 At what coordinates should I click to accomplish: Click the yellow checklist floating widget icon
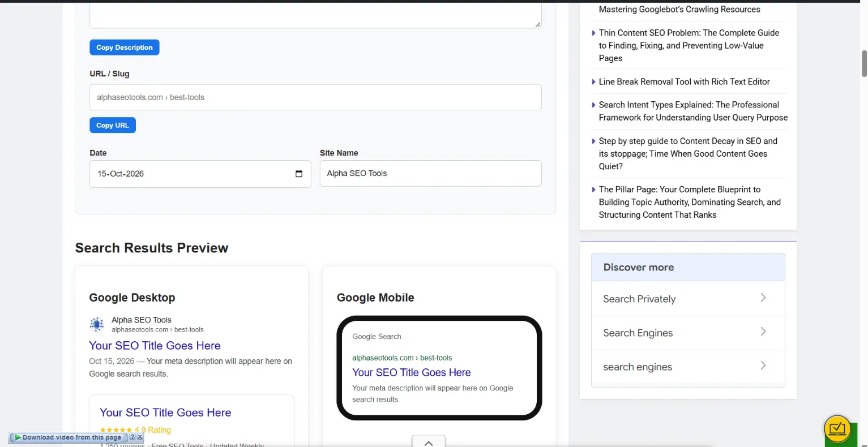(x=837, y=428)
